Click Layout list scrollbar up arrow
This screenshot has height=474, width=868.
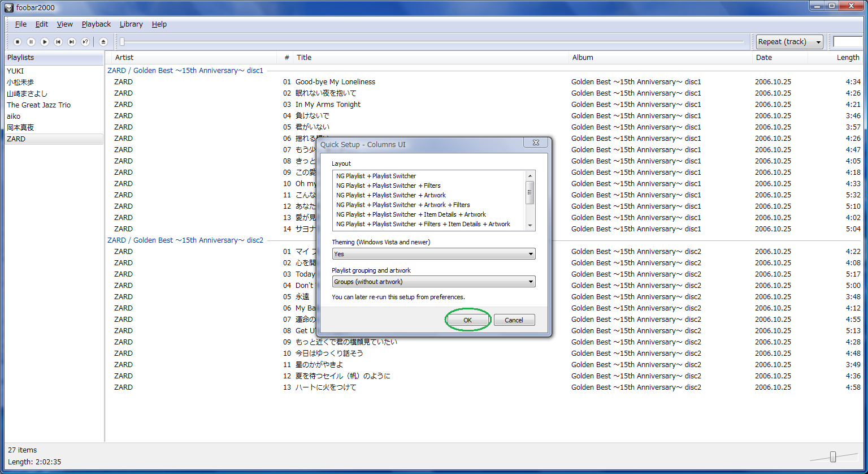[x=530, y=176]
